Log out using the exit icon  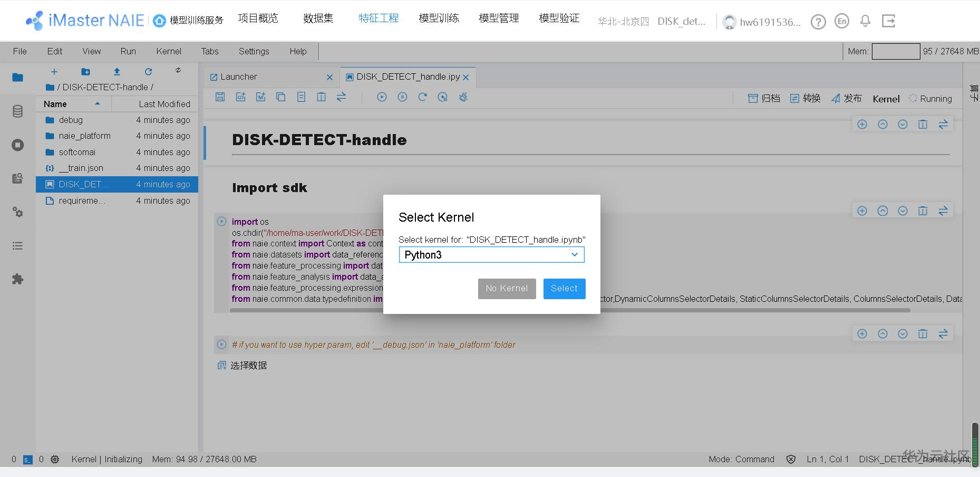[x=889, y=21]
